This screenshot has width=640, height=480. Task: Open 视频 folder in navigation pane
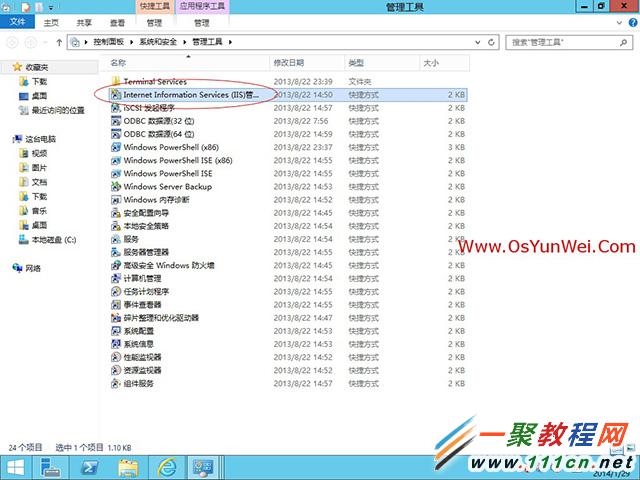pos(39,153)
